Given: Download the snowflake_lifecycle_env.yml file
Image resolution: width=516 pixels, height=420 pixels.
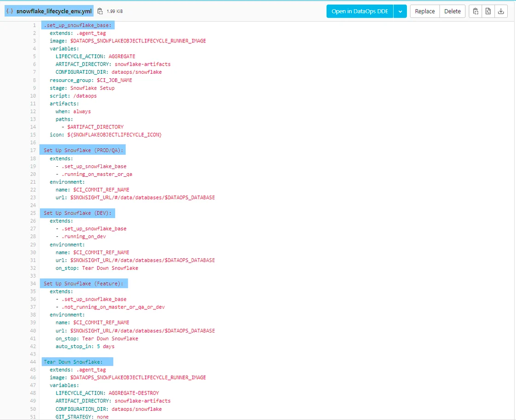Looking at the screenshot, I should click(501, 11).
